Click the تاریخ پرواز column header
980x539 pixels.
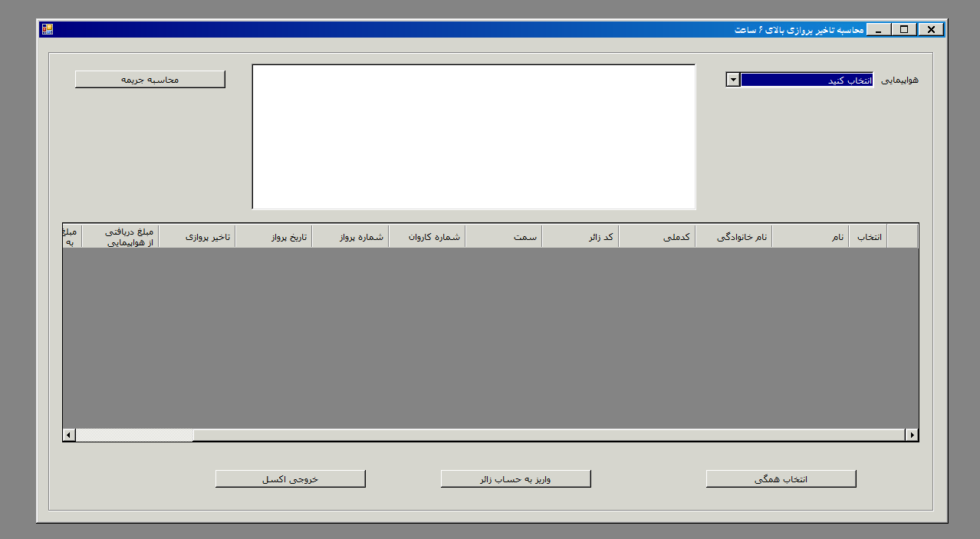(x=273, y=237)
